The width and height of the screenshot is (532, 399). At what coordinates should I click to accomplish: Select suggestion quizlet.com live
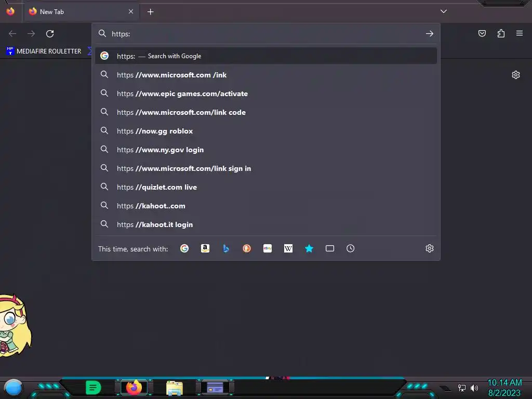[x=266, y=187]
